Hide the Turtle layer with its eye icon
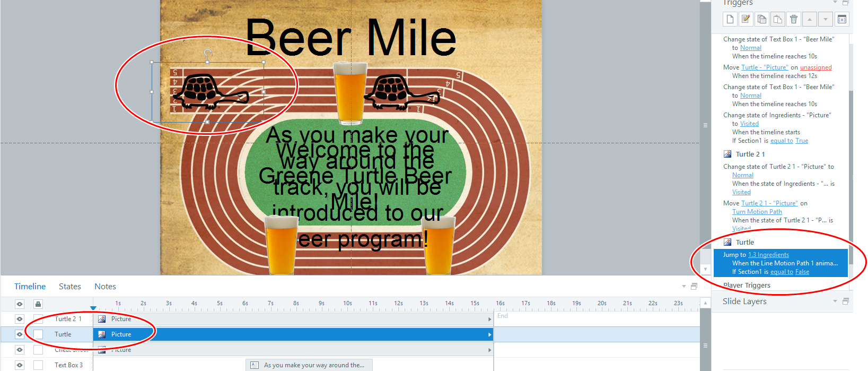 [x=20, y=334]
